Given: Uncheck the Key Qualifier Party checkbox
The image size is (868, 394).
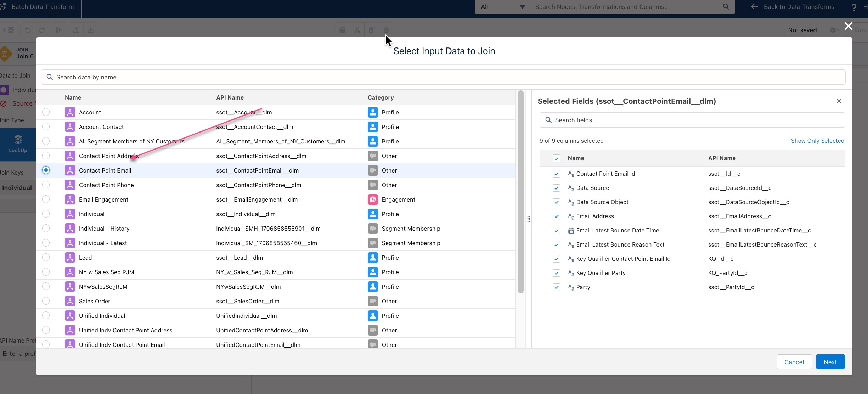Looking at the screenshot, I should pyautogui.click(x=556, y=273).
